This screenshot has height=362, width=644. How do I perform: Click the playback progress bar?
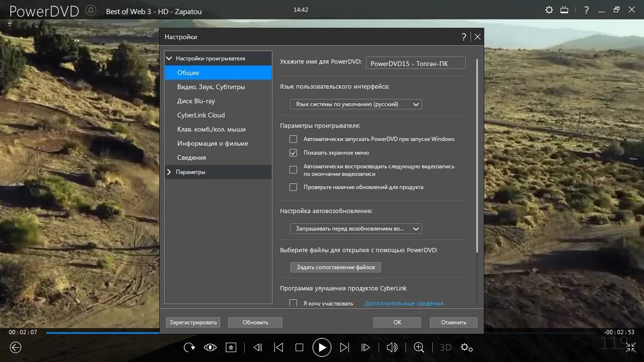322,332
